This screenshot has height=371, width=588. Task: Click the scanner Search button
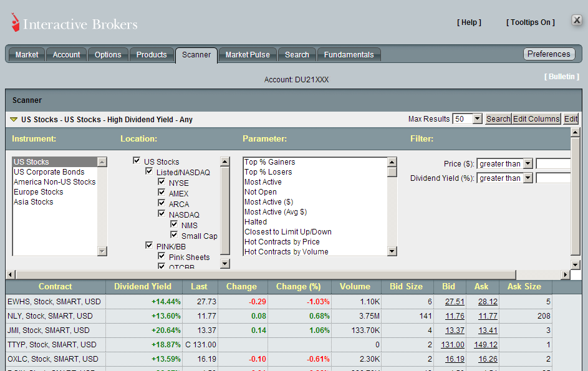pyautogui.click(x=498, y=119)
